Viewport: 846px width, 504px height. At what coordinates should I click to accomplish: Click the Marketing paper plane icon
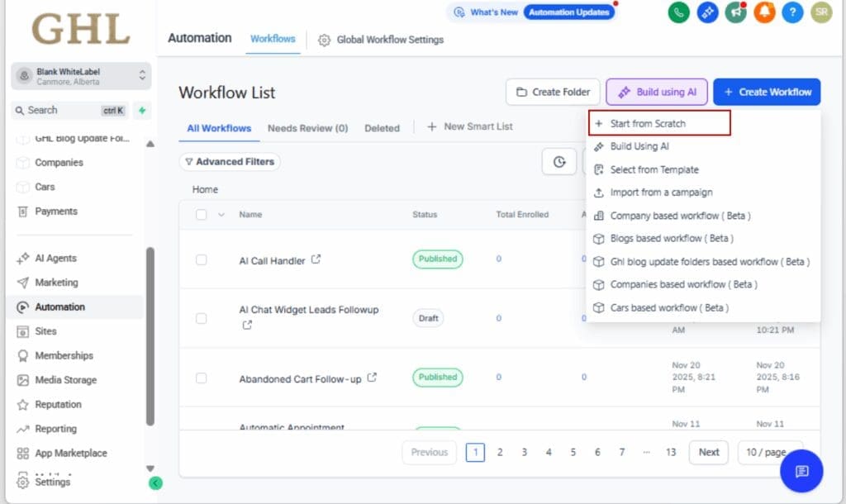(22, 283)
